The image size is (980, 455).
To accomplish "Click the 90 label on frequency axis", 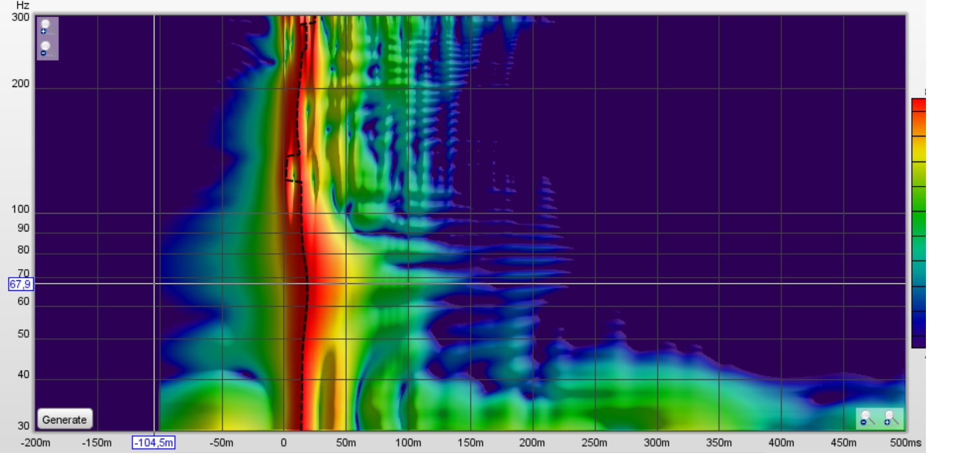I will pyautogui.click(x=23, y=228).
